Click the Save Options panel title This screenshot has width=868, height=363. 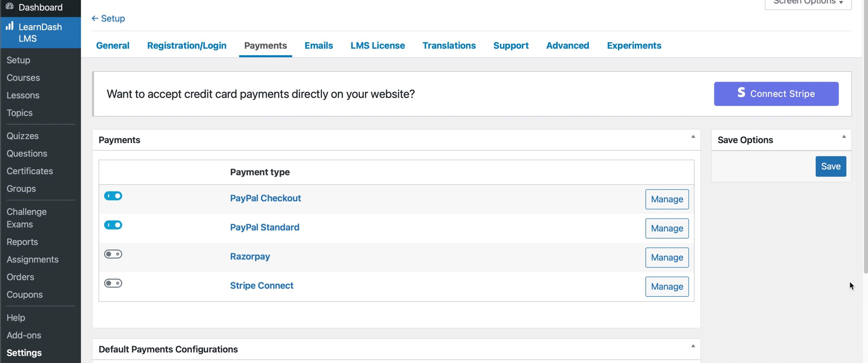745,140
